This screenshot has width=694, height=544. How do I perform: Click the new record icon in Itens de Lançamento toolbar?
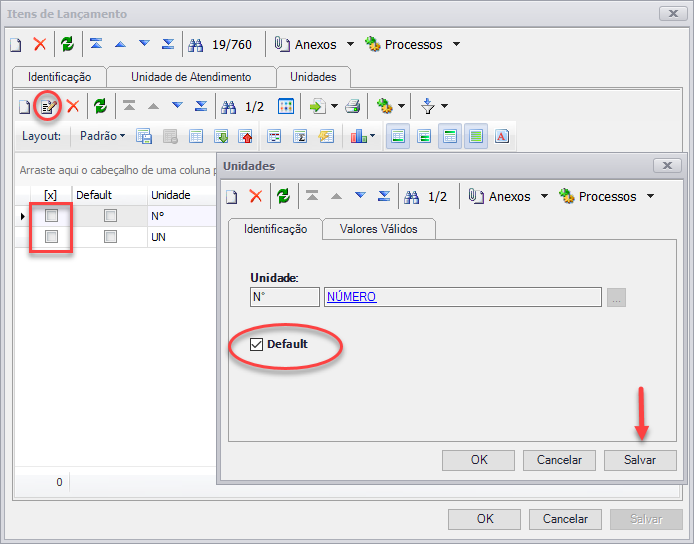16,45
